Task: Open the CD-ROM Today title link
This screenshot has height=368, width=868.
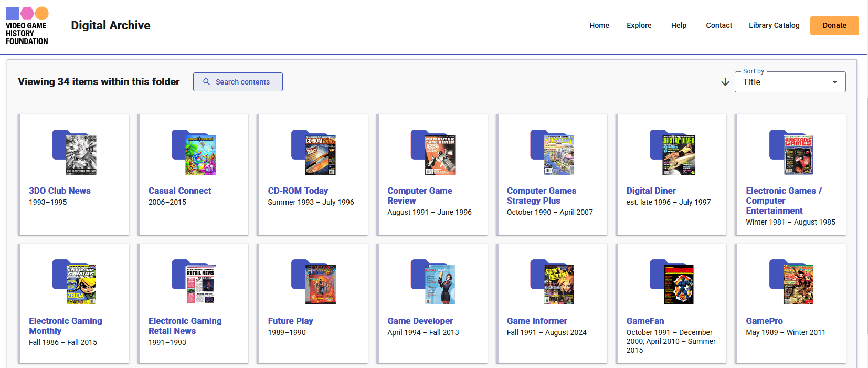Action: click(x=298, y=191)
